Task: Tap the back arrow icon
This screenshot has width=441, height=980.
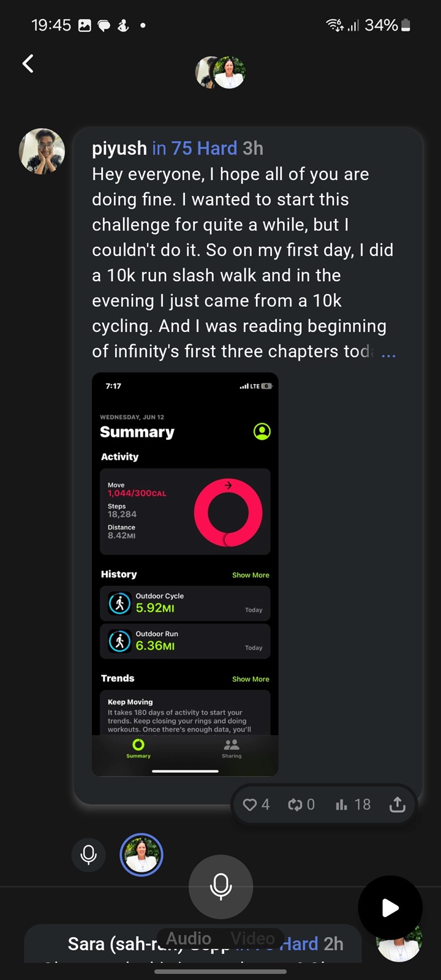Action: tap(28, 64)
